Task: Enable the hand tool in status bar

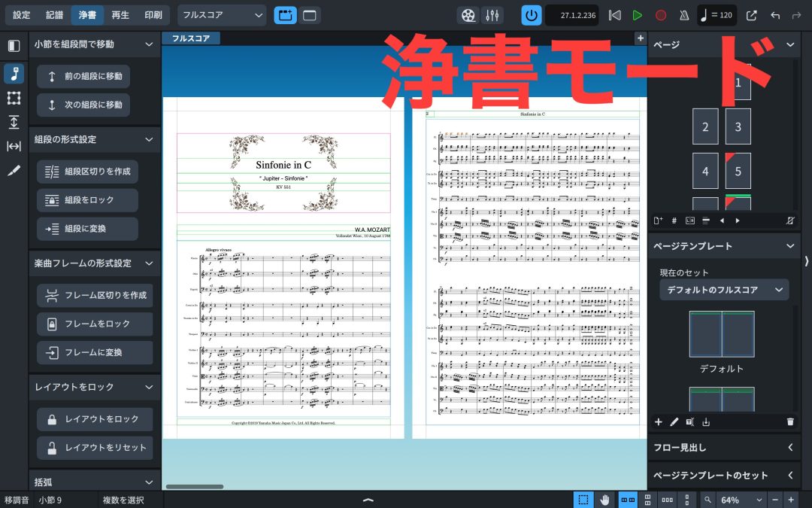Action: (604, 500)
